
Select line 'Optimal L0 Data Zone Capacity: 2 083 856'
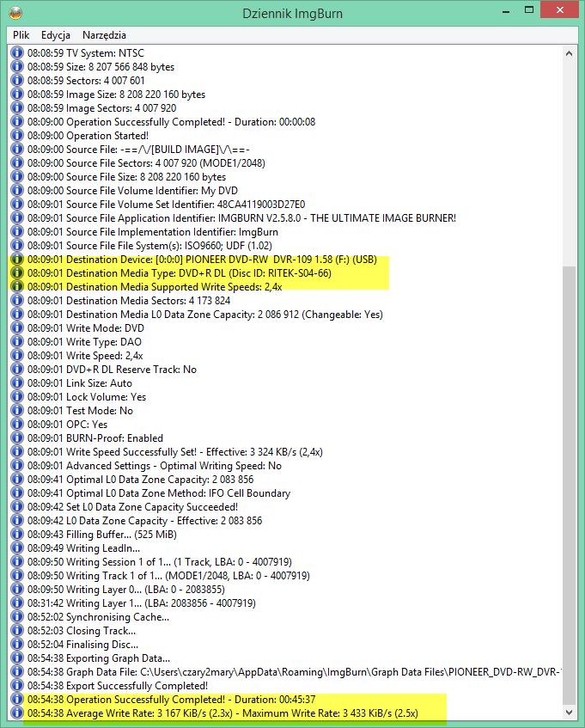click(141, 480)
